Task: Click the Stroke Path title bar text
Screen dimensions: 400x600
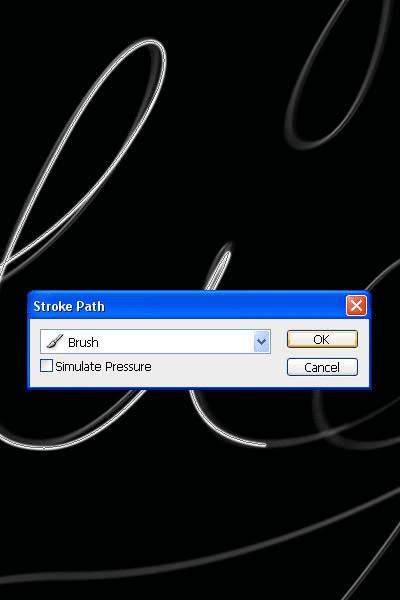Action: [69, 306]
